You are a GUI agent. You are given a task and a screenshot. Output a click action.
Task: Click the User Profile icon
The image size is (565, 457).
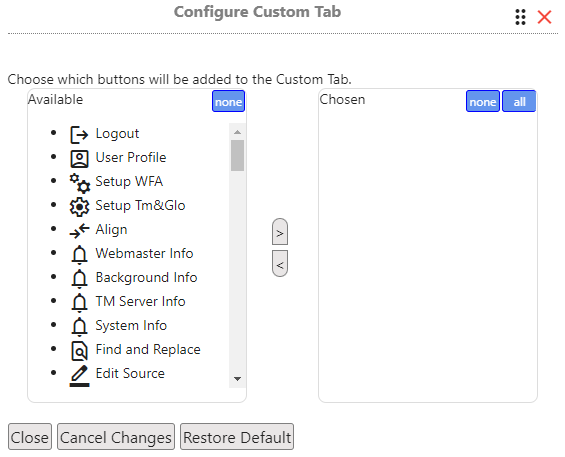[x=79, y=159]
